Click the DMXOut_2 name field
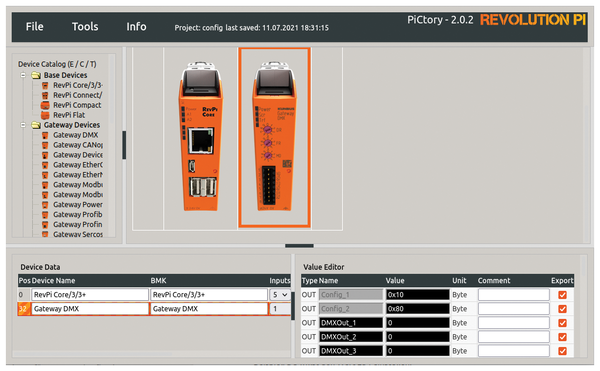The width and height of the screenshot is (600, 371). (351, 337)
